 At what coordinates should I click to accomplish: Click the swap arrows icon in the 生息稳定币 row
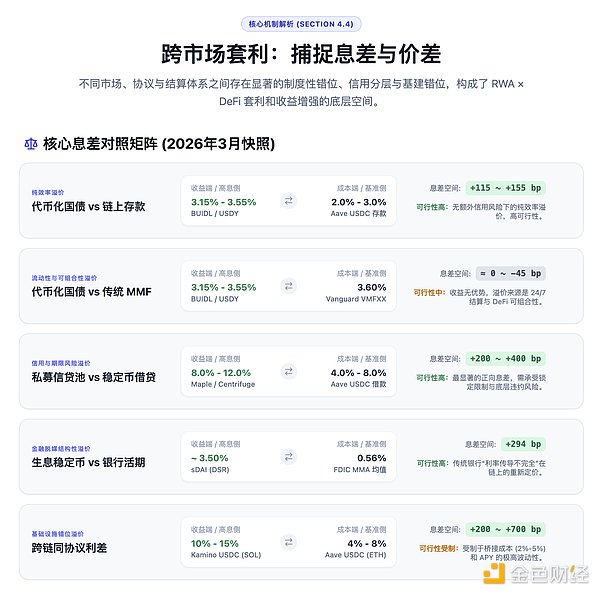click(x=289, y=457)
